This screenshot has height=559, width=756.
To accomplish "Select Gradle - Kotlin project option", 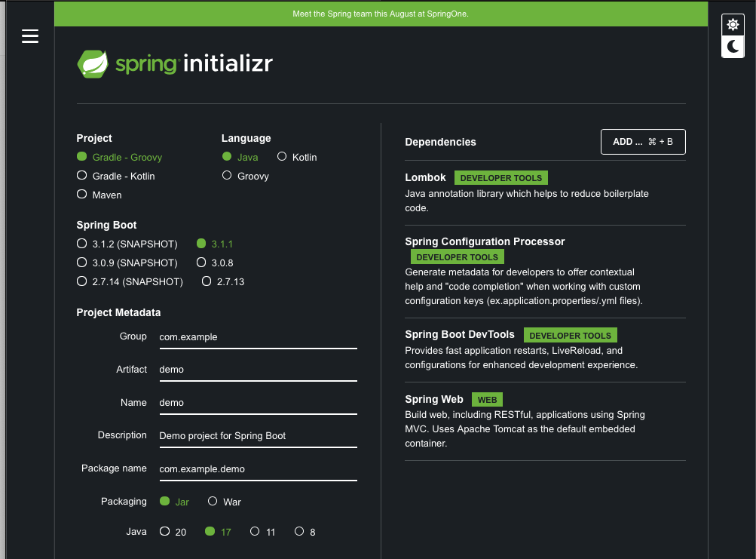I will pos(116,177).
